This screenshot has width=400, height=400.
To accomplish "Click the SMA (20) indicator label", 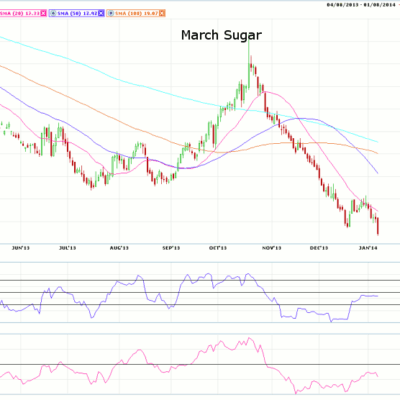I will 21,13.
